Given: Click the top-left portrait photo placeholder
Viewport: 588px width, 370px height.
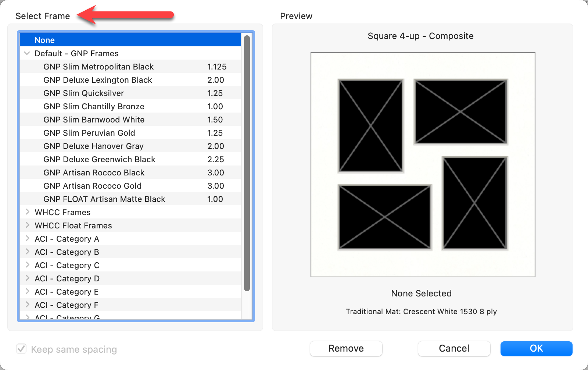Looking at the screenshot, I should pyautogui.click(x=370, y=126).
